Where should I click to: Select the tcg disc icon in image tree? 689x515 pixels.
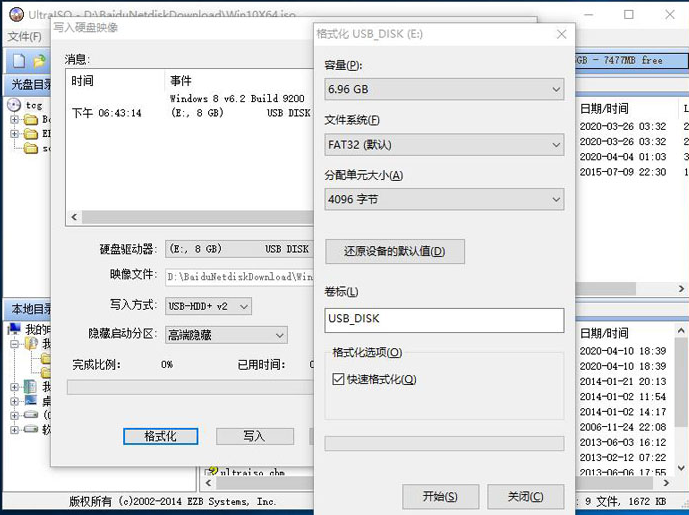(x=15, y=105)
